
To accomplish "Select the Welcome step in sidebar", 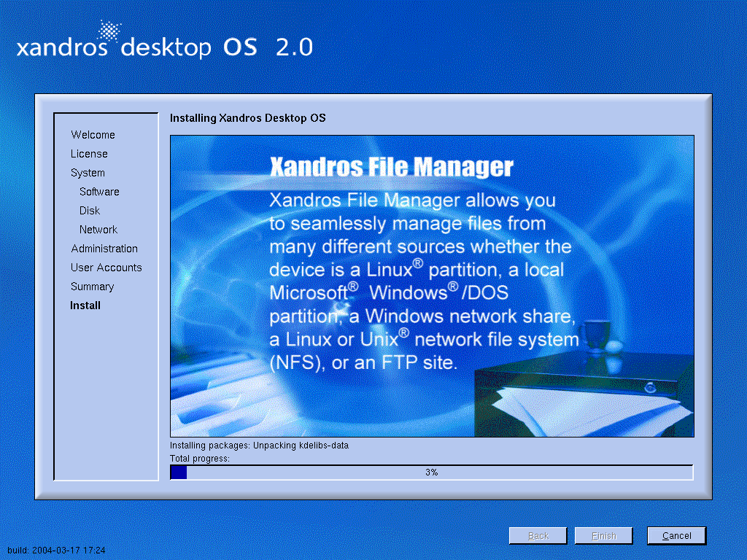I will [x=93, y=135].
